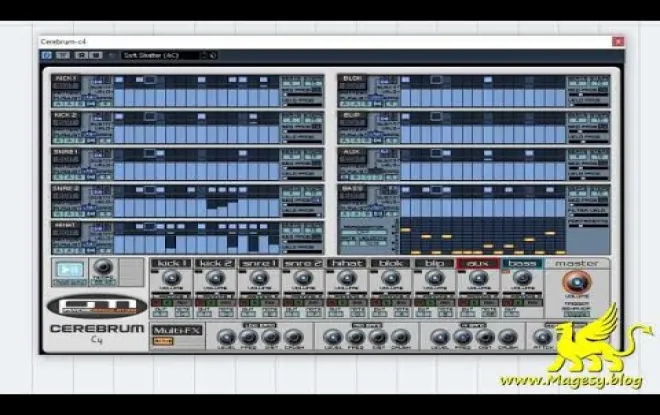
Task: Toggle the first step of the BLOK row
Action: [405, 80]
